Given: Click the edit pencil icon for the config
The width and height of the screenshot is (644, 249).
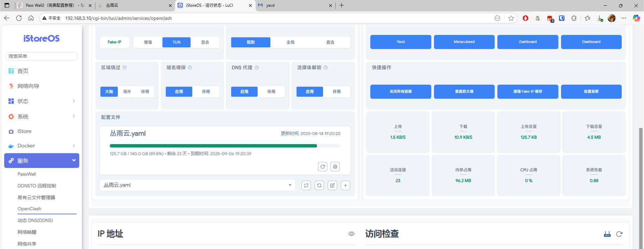Looking at the screenshot, I should click(x=332, y=185).
